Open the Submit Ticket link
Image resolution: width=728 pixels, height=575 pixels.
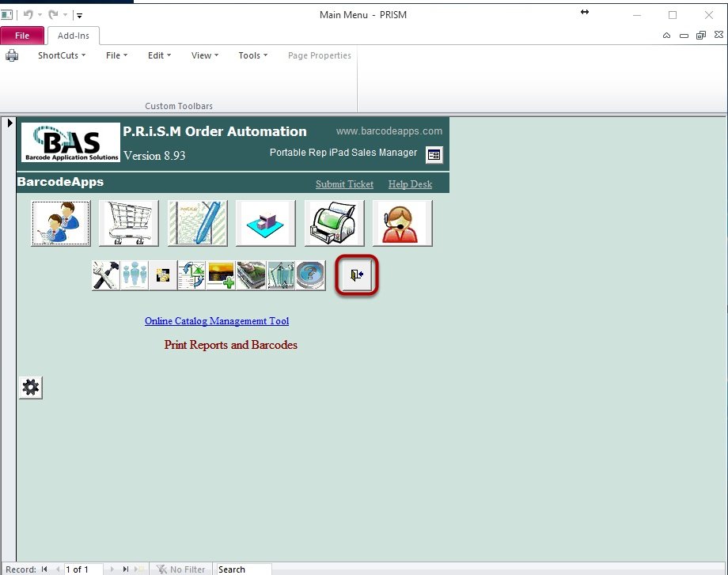pos(344,183)
